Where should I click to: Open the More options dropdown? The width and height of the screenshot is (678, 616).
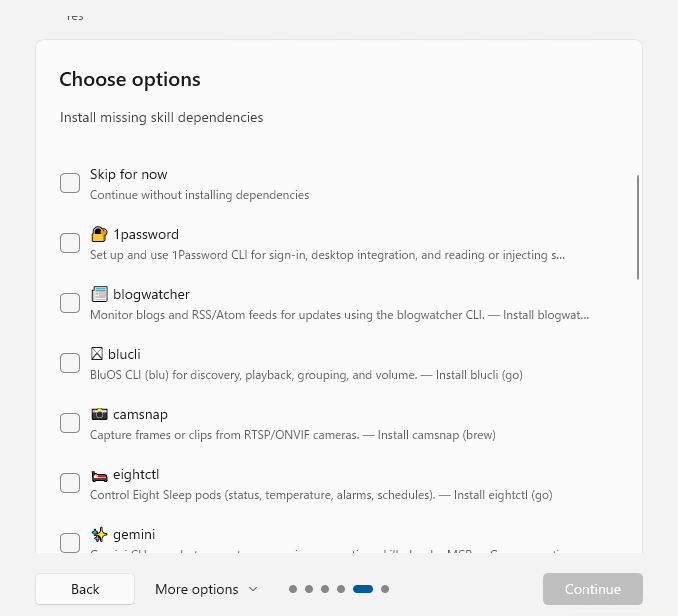coord(206,589)
